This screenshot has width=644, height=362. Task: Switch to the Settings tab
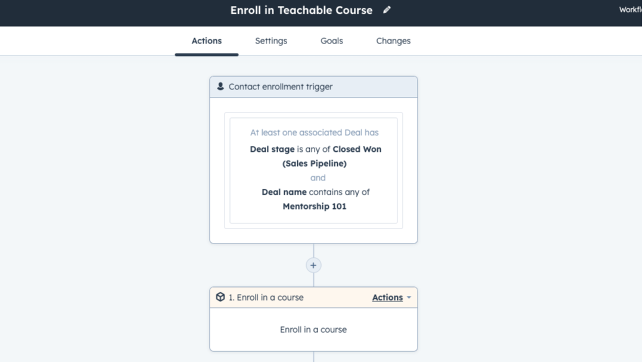(270, 40)
